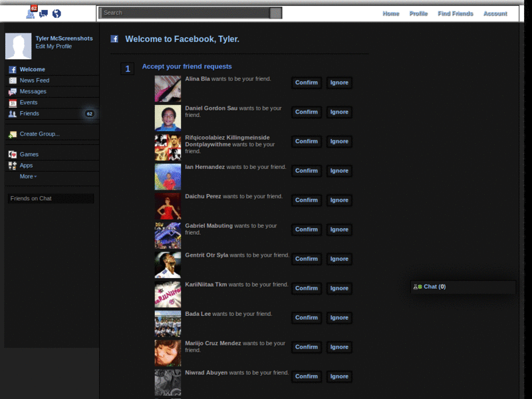Confirm Niwrad Abuyen's friend request

[307, 376]
